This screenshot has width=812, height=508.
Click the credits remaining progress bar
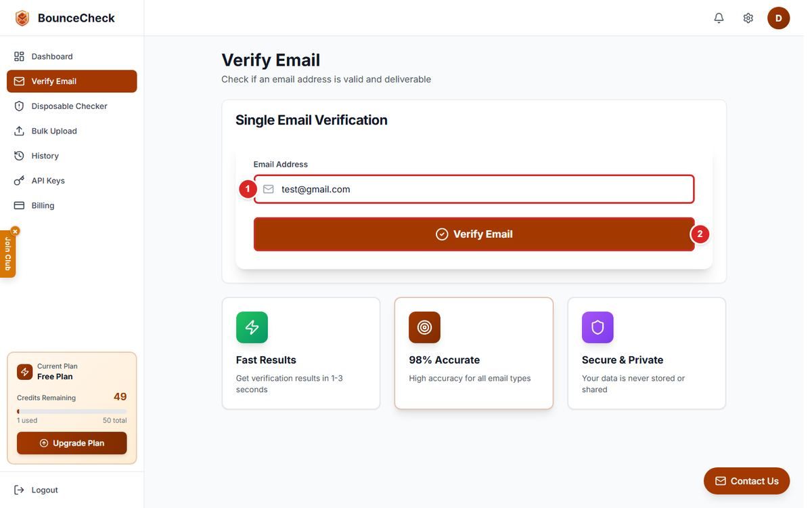click(x=72, y=411)
